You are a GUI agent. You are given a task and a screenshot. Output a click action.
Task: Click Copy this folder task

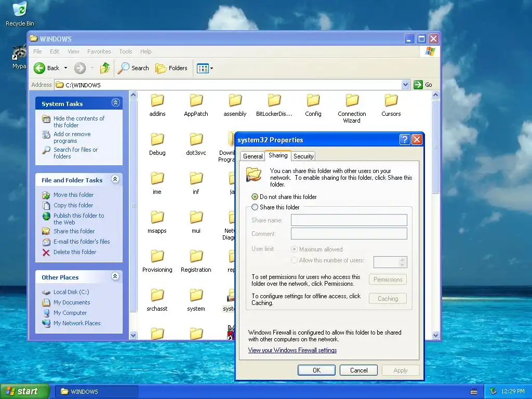[73, 205]
